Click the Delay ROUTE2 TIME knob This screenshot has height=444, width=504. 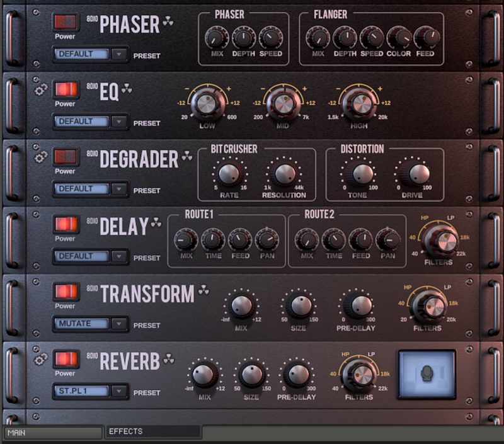(334, 240)
